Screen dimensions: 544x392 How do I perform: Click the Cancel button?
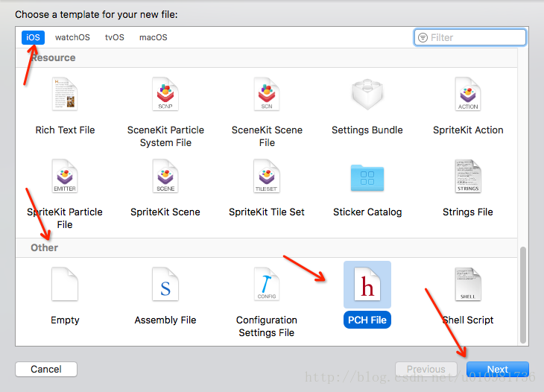(x=46, y=369)
